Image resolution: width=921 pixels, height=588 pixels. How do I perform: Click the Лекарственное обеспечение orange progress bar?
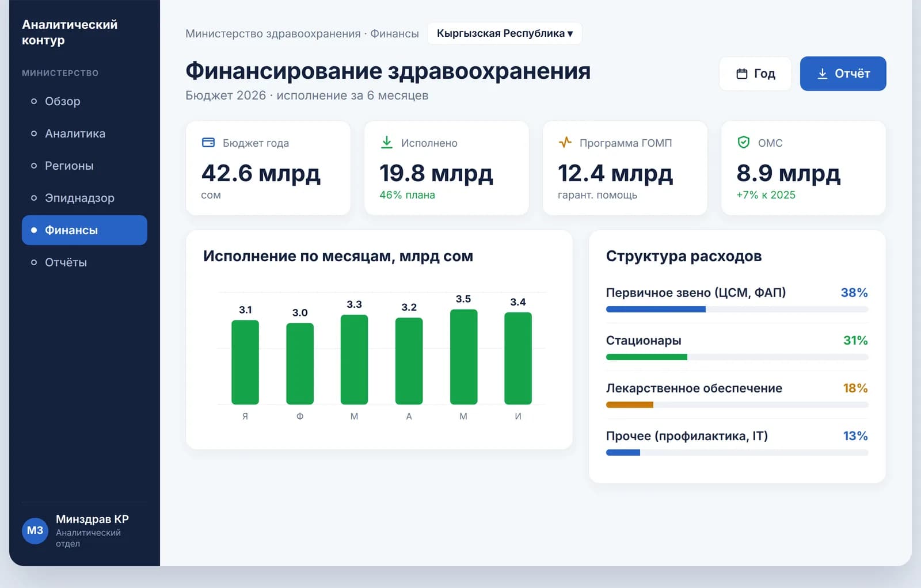pos(630,405)
